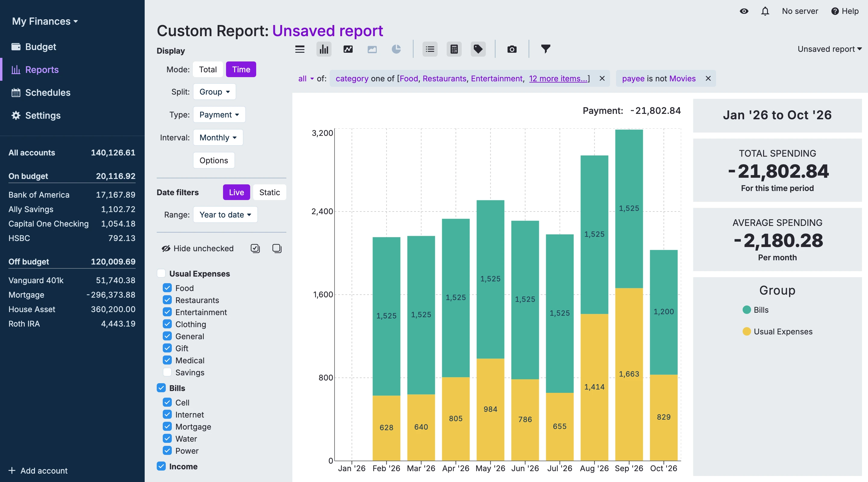Select the bar graph type icon
This screenshot has height=482, width=868.
coord(324,49)
